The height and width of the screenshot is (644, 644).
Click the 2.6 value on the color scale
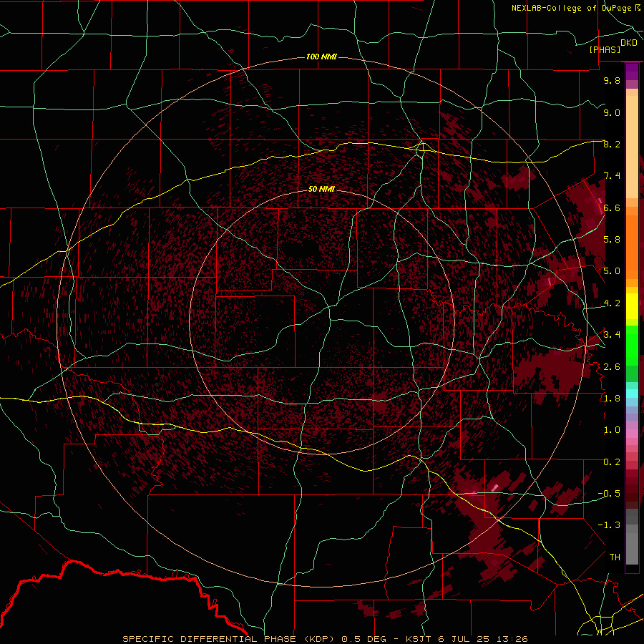tap(612, 367)
